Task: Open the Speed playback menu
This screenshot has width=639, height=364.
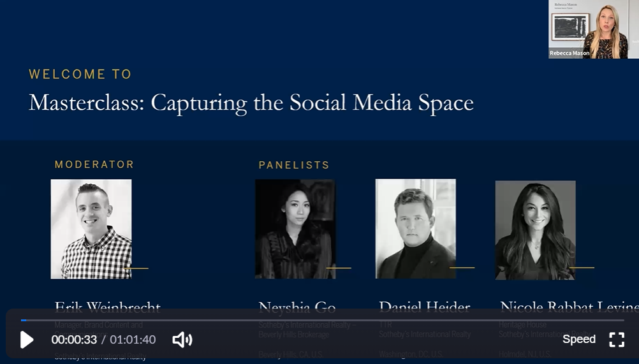Action: pyautogui.click(x=578, y=339)
